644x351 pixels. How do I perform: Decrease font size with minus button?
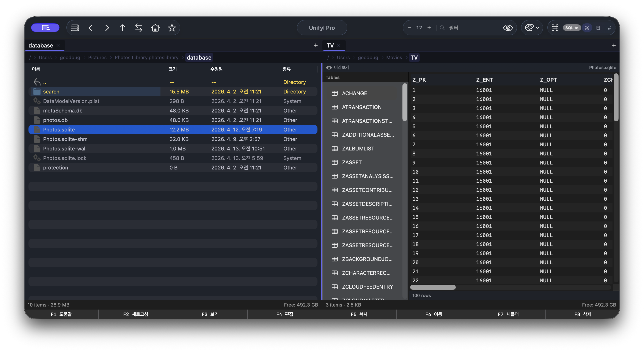point(409,28)
